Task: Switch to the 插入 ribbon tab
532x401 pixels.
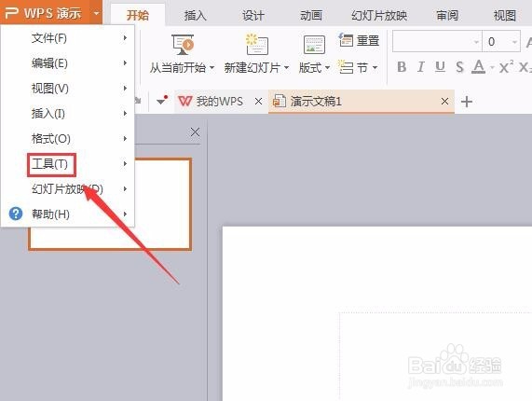Action: coord(196,15)
